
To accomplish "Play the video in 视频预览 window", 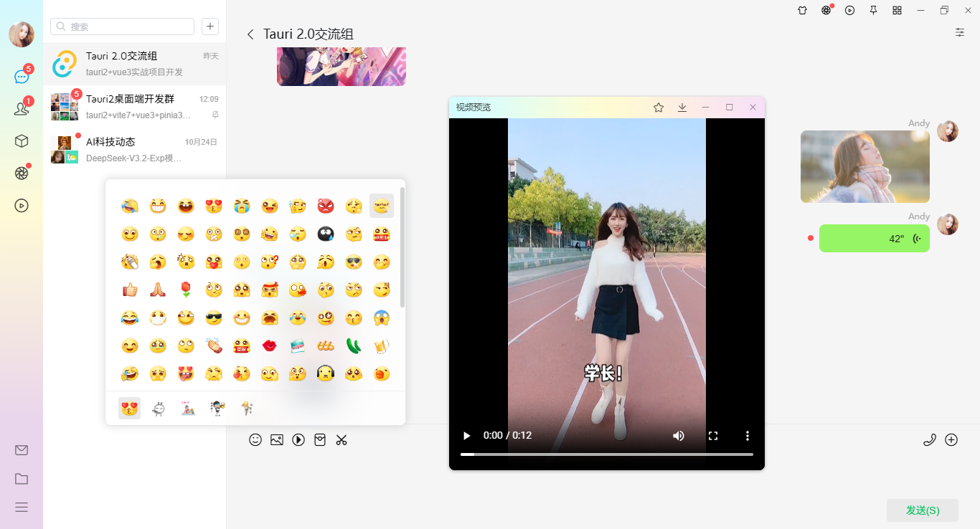I will click(x=467, y=436).
